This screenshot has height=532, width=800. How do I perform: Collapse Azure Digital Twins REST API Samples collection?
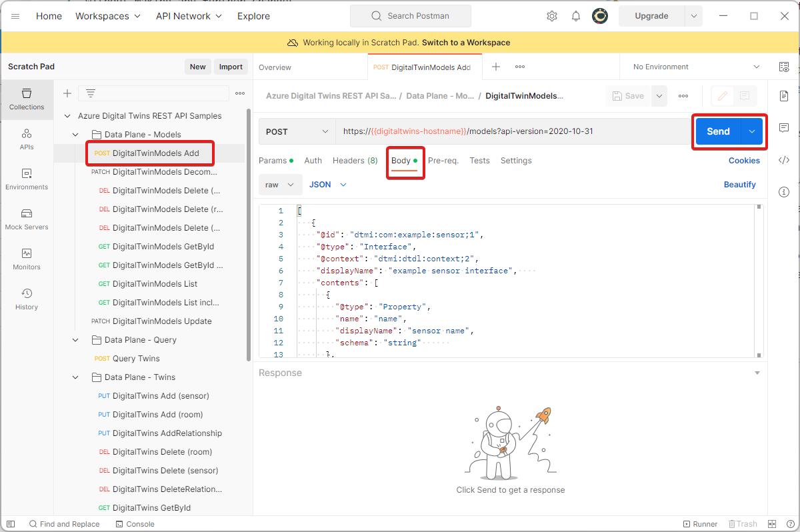click(x=67, y=116)
